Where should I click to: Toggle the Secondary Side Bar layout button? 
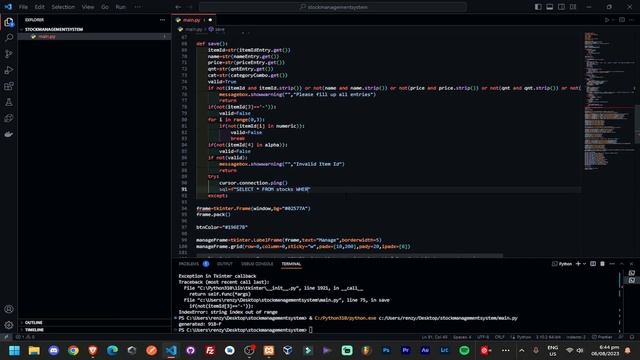(561, 7)
